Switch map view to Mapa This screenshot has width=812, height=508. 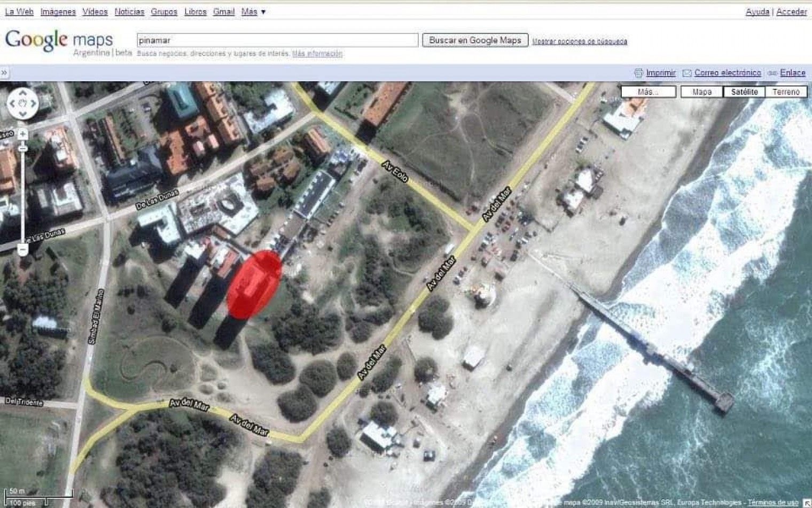click(701, 92)
